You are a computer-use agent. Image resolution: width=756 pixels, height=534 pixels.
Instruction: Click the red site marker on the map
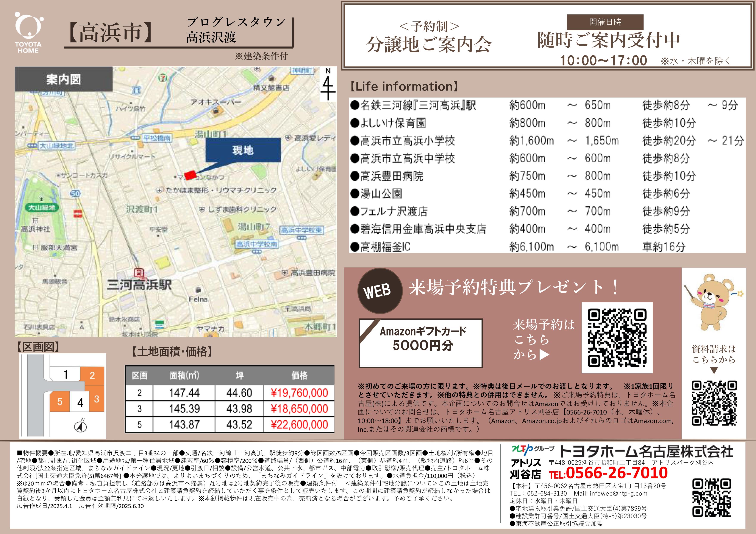click(190, 175)
